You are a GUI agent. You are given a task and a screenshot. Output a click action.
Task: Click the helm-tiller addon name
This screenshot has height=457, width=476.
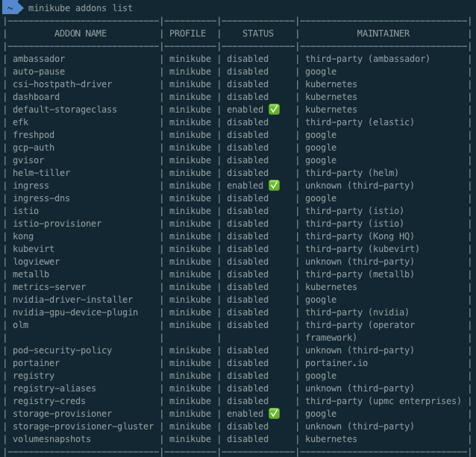41,173
